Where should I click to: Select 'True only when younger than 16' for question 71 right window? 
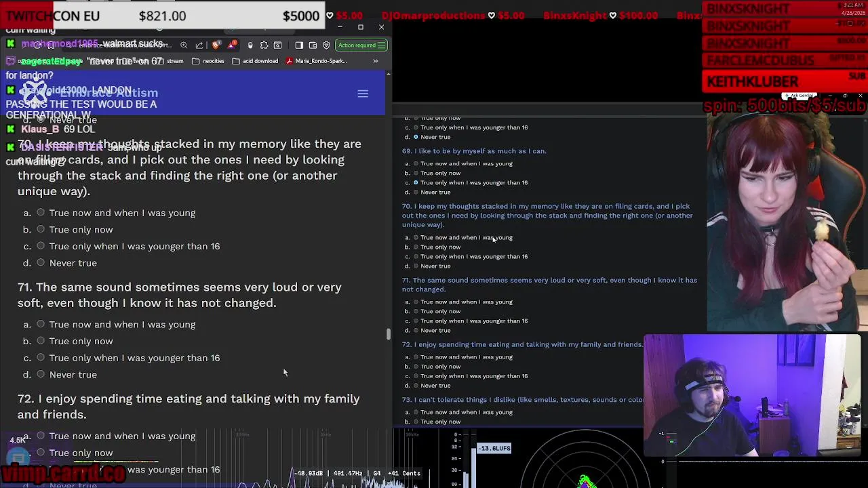(x=416, y=321)
